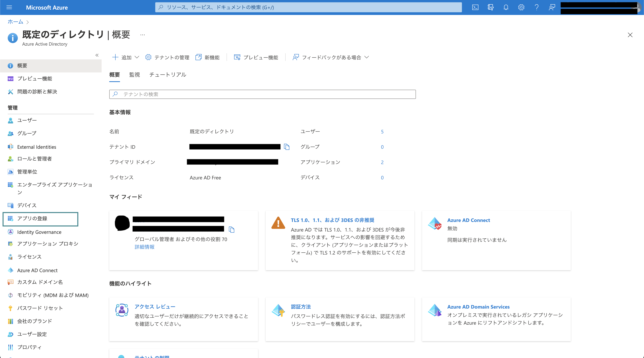Open the 詳細情報 link
The image size is (644, 358).
145,247
